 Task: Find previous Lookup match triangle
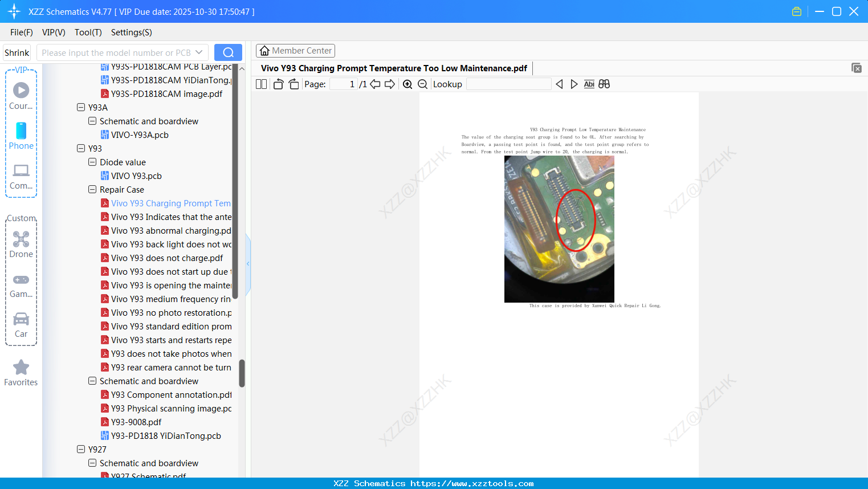[x=559, y=84]
